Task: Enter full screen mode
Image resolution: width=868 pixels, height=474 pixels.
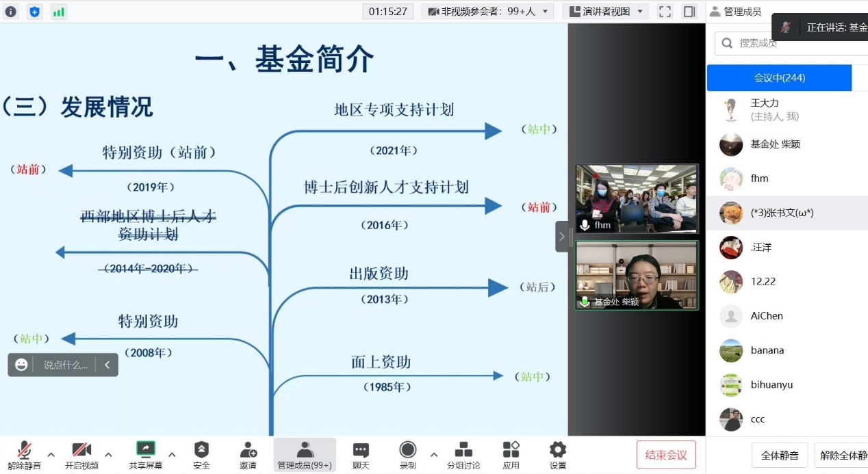Action: [x=665, y=12]
